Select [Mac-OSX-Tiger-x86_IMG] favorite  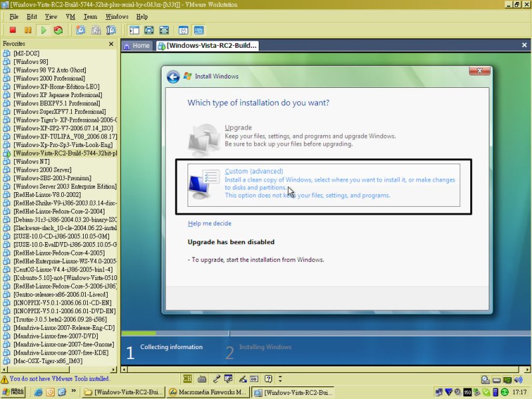point(48,361)
